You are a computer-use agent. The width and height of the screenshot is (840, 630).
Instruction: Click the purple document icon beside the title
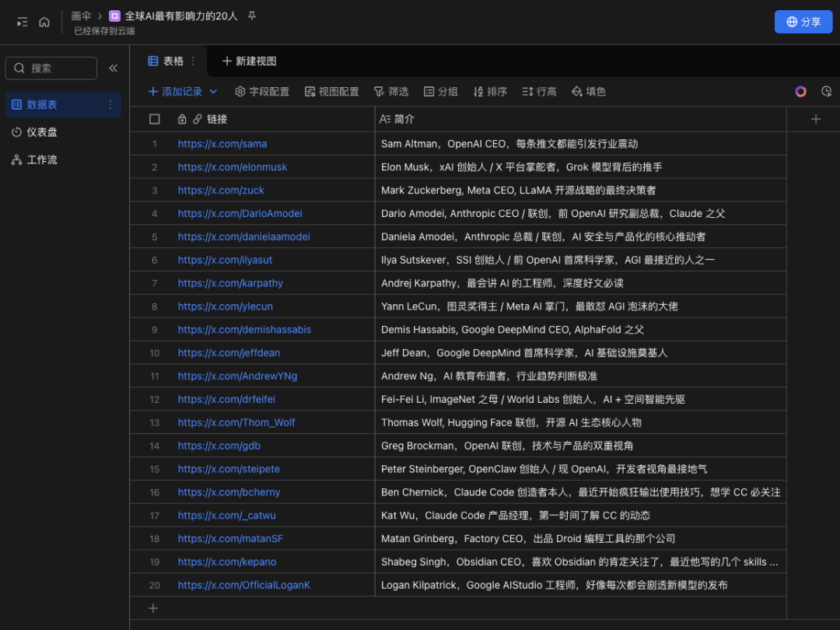coord(114,16)
